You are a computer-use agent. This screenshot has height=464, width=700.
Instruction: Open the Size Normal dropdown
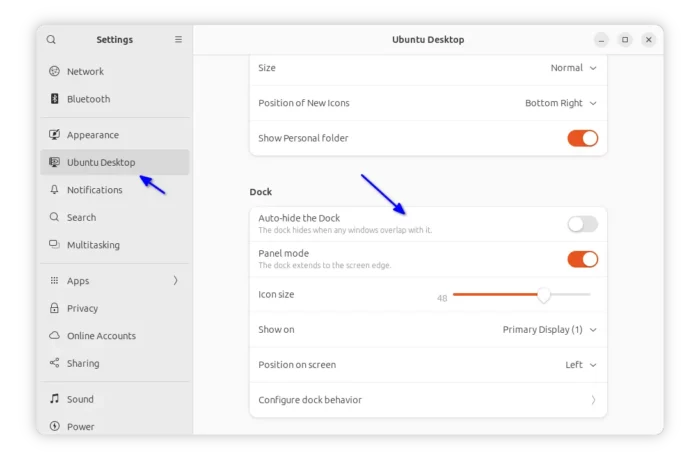tap(573, 68)
